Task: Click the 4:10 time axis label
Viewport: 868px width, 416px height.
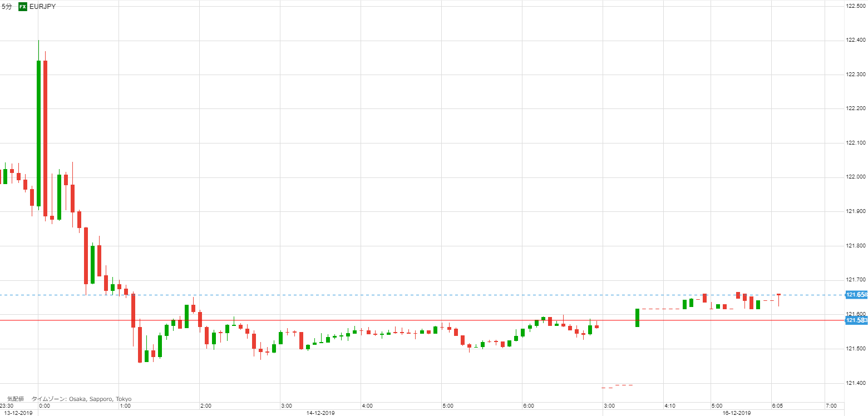Action: [x=670, y=406]
